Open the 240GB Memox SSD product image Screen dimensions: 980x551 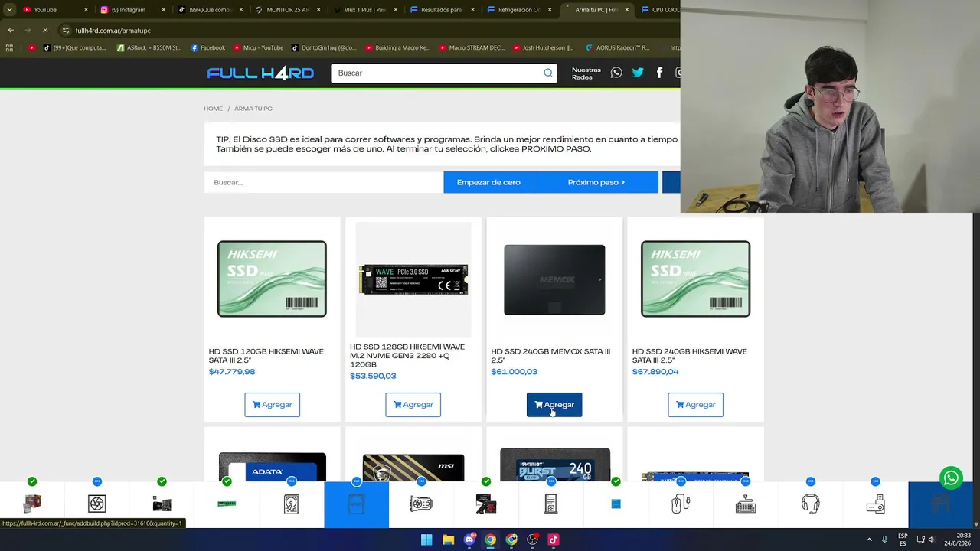(x=554, y=279)
